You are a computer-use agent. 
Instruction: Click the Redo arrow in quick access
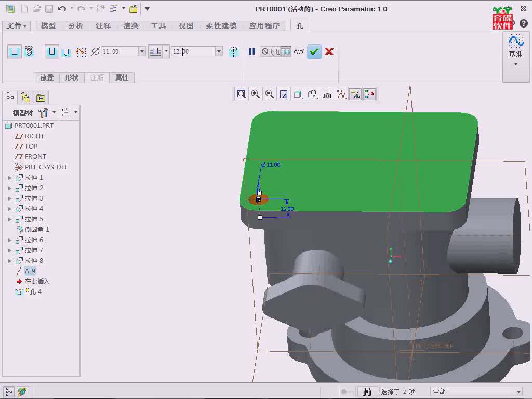click(x=82, y=9)
